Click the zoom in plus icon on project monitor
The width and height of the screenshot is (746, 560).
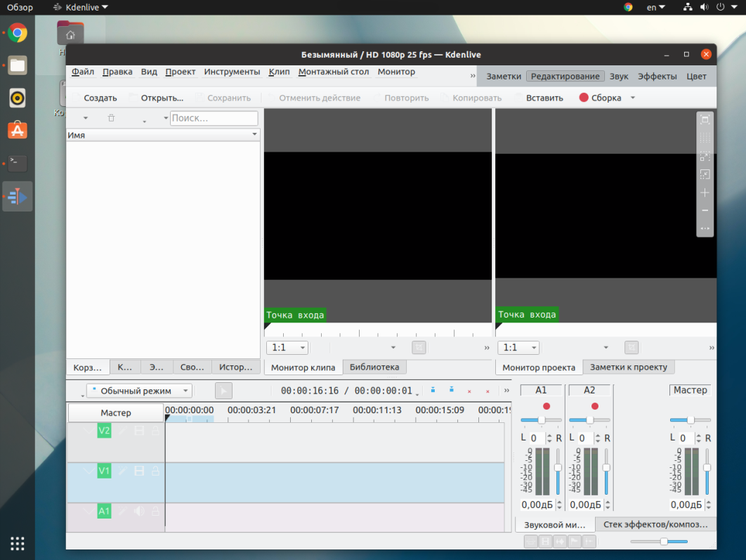[705, 193]
